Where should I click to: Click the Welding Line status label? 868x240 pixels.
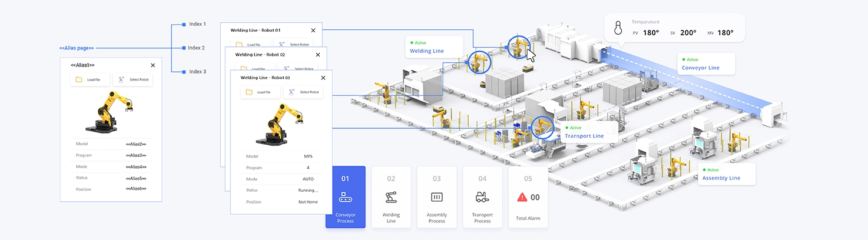(427, 51)
